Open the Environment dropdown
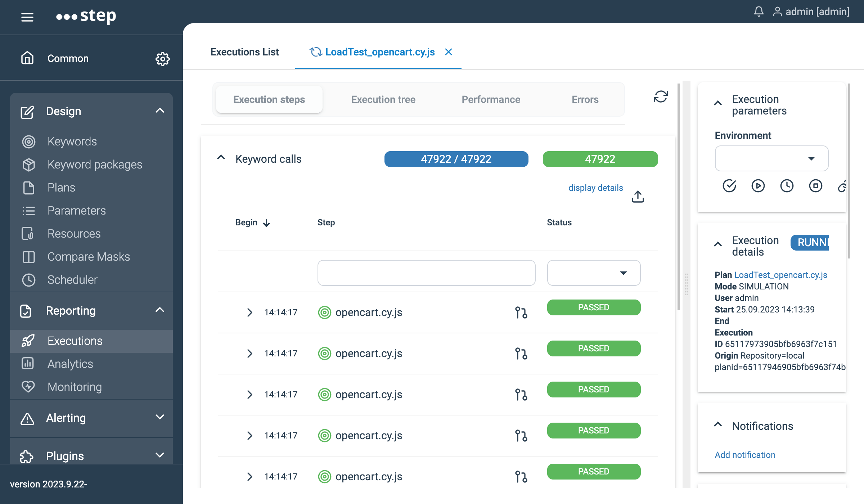Image resolution: width=864 pixels, height=504 pixels. point(771,158)
